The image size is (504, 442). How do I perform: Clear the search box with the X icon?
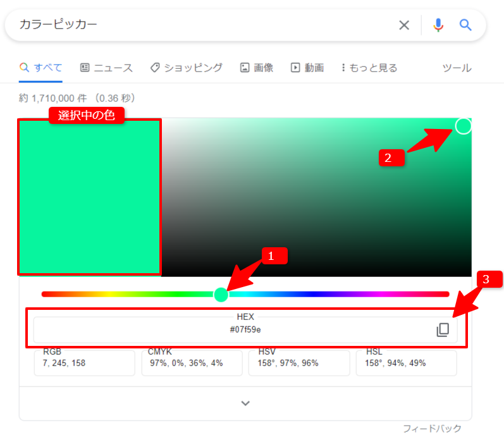click(x=404, y=25)
